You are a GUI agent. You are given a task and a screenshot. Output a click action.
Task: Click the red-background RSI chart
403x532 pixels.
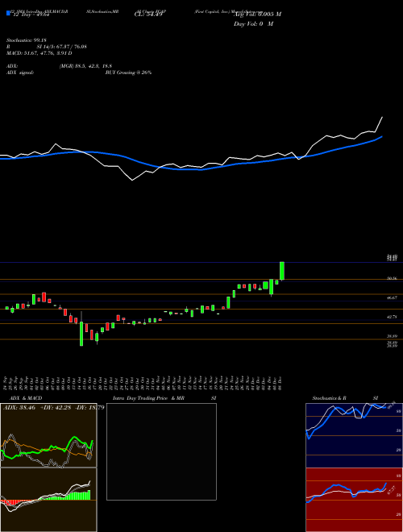tap(354, 500)
